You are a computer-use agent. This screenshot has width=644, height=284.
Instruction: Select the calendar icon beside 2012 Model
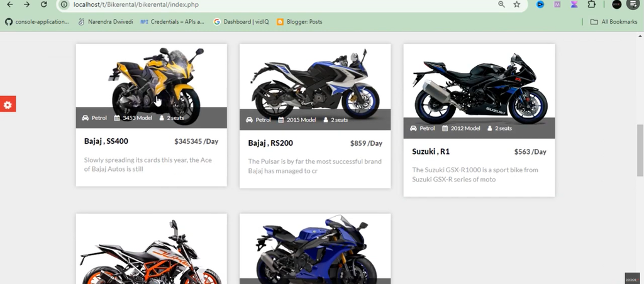coord(445,128)
